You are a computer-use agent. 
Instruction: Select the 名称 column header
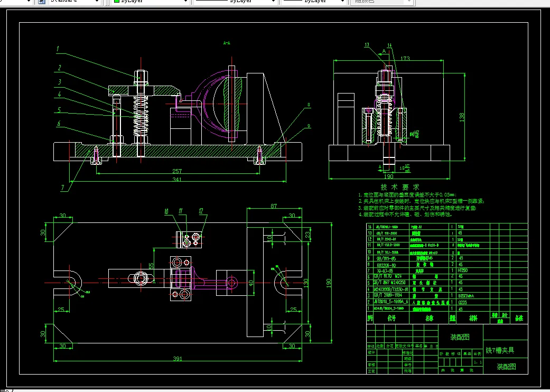tap(430, 319)
